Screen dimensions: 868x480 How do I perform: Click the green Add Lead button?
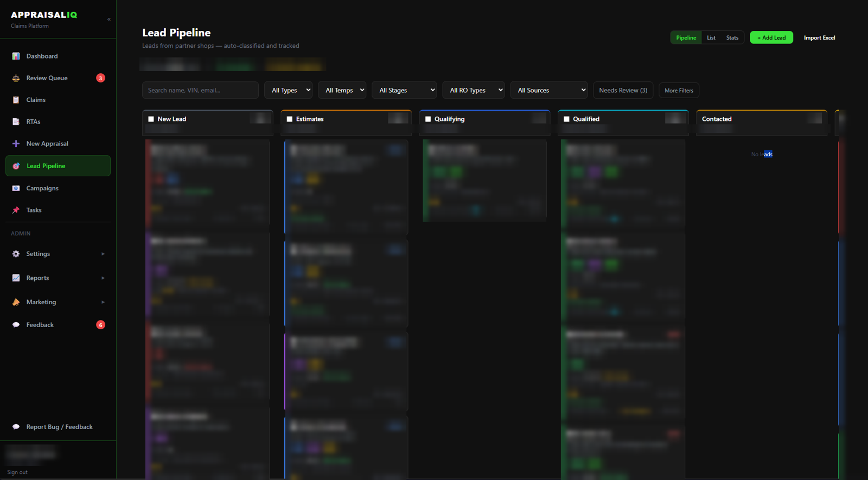(771, 37)
